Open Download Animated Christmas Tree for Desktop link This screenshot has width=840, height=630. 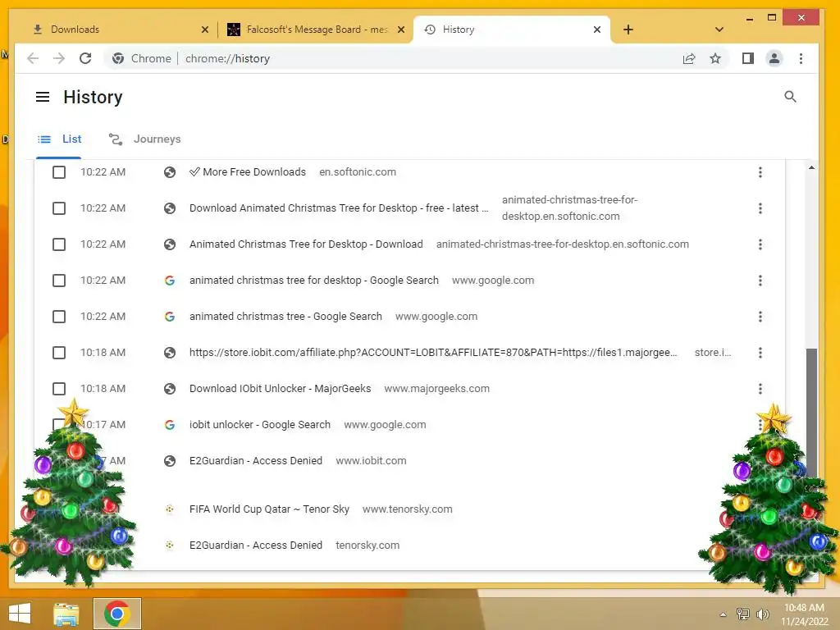point(339,208)
